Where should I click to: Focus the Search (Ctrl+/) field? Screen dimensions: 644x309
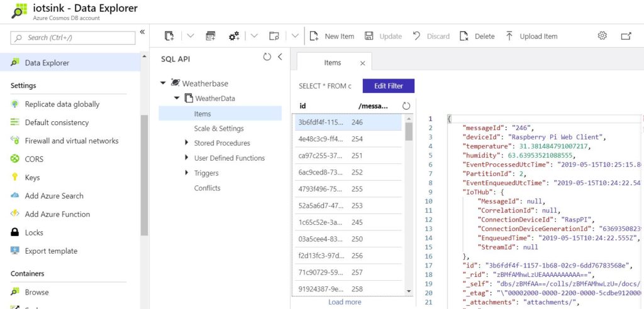coord(73,38)
